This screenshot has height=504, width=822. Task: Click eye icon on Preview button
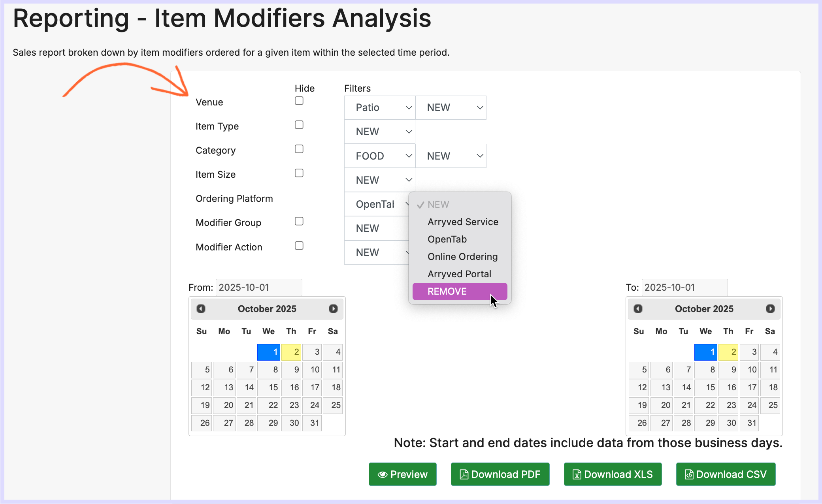click(382, 474)
